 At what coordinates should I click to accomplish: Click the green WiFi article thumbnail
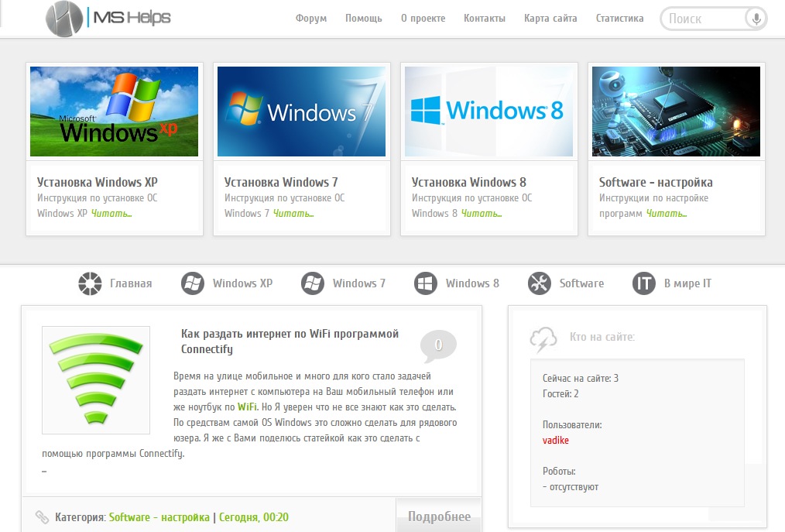96,379
